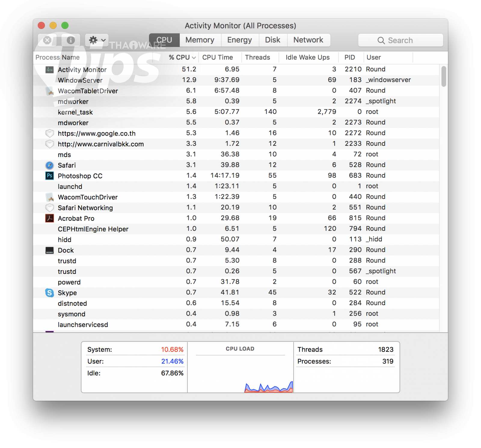
Task: Click the Photoshop CC Ps icon
Action: pyautogui.click(x=50, y=176)
